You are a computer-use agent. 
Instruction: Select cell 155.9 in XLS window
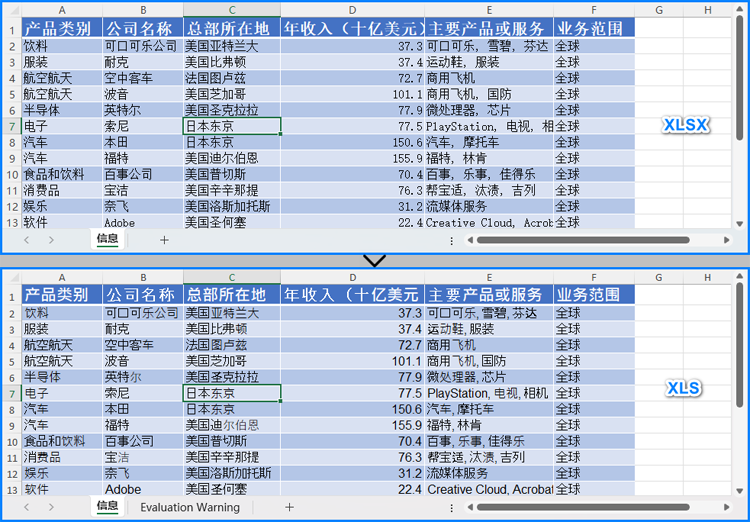(352, 425)
